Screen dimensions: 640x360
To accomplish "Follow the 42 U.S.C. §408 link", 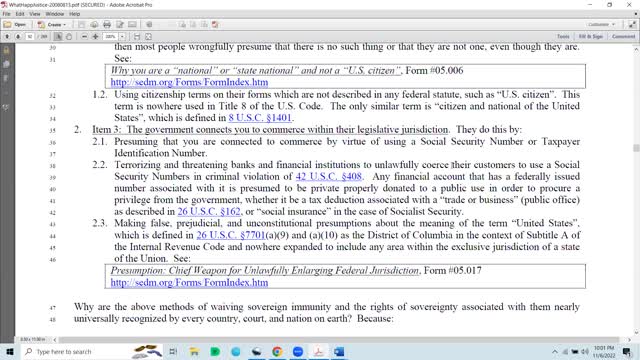I will click(x=329, y=176).
